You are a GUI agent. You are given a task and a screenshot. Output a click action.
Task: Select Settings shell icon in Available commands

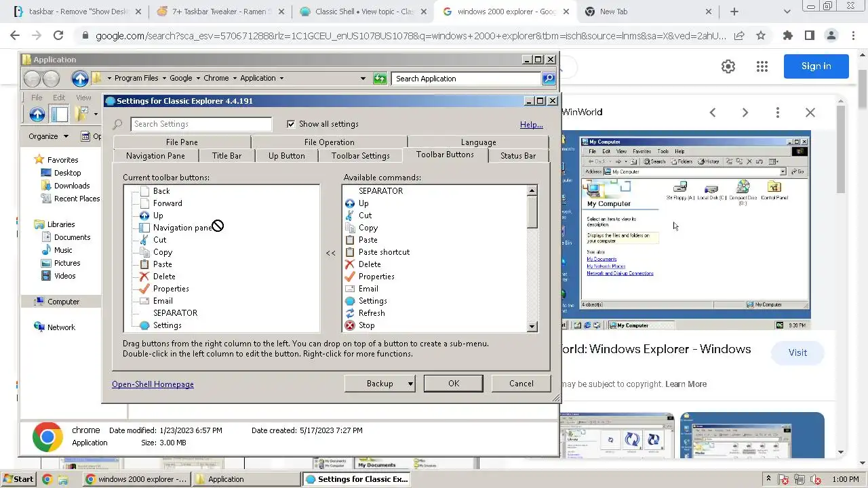(350, 301)
